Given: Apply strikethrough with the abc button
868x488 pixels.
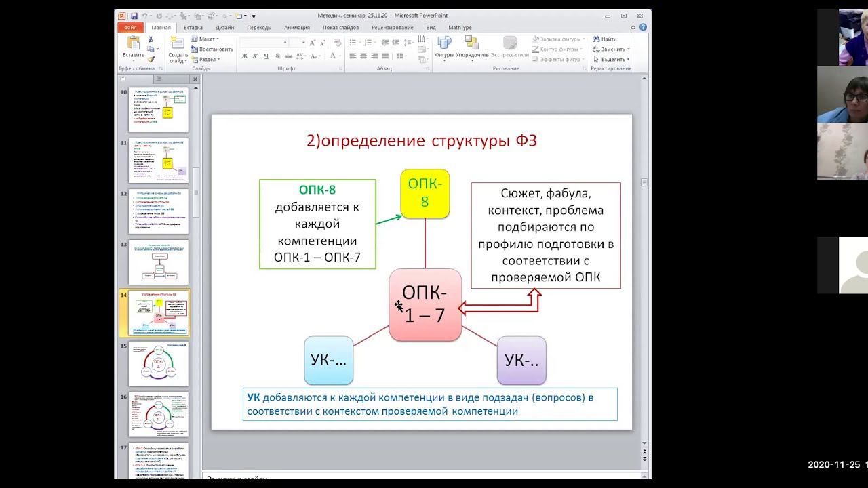Looking at the screenshot, I should point(288,56).
